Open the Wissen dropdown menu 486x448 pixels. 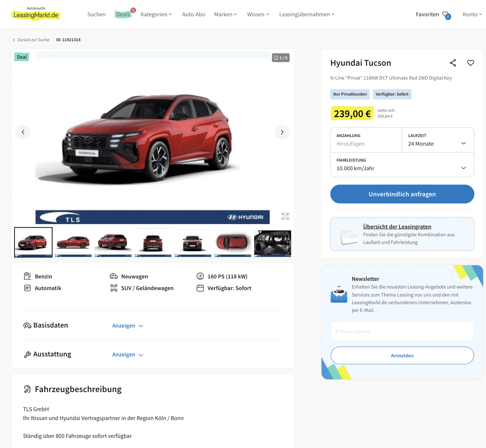pos(258,14)
